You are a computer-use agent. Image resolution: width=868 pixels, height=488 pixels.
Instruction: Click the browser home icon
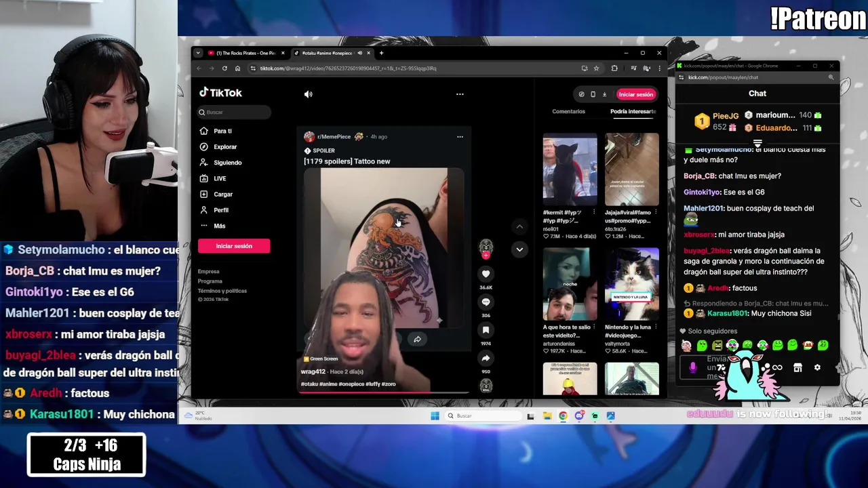[237, 68]
